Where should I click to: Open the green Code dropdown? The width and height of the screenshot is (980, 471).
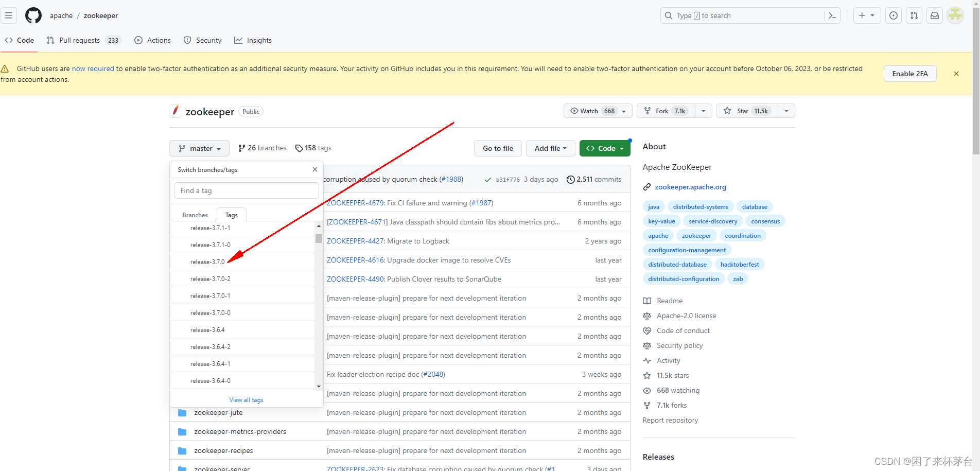605,148
